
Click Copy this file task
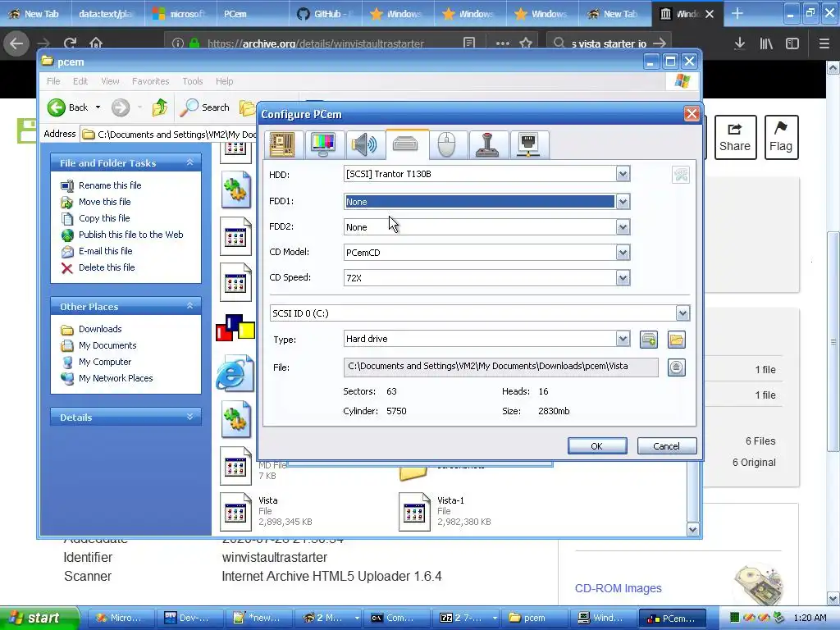[104, 218]
